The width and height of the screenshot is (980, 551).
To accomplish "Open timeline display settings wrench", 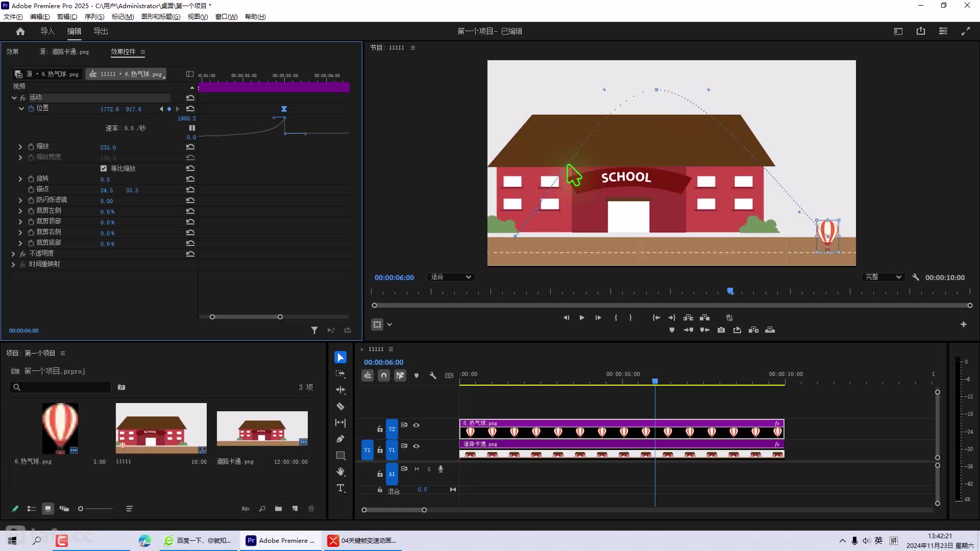I will pyautogui.click(x=433, y=375).
